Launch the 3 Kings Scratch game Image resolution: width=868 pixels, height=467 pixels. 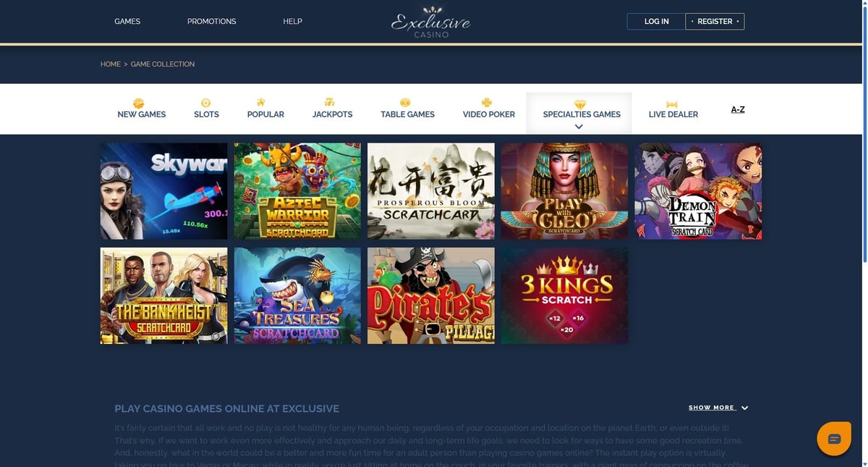(x=564, y=295)
